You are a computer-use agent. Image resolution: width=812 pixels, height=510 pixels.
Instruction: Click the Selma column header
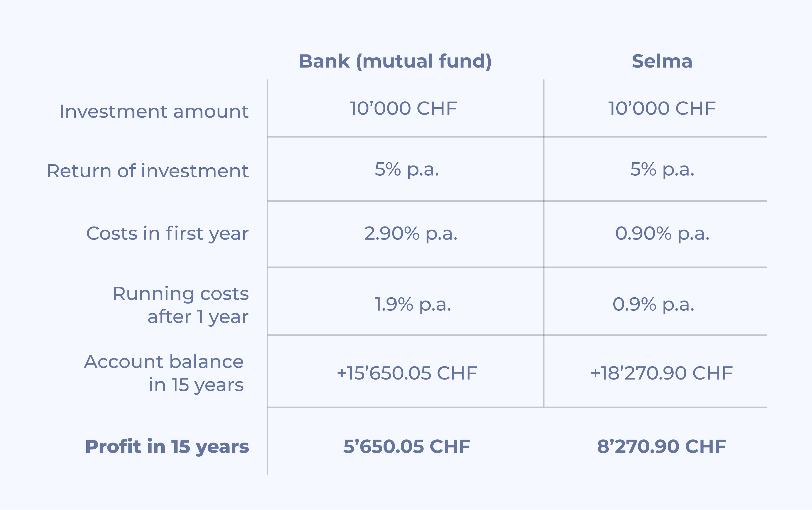click(662, 61)
